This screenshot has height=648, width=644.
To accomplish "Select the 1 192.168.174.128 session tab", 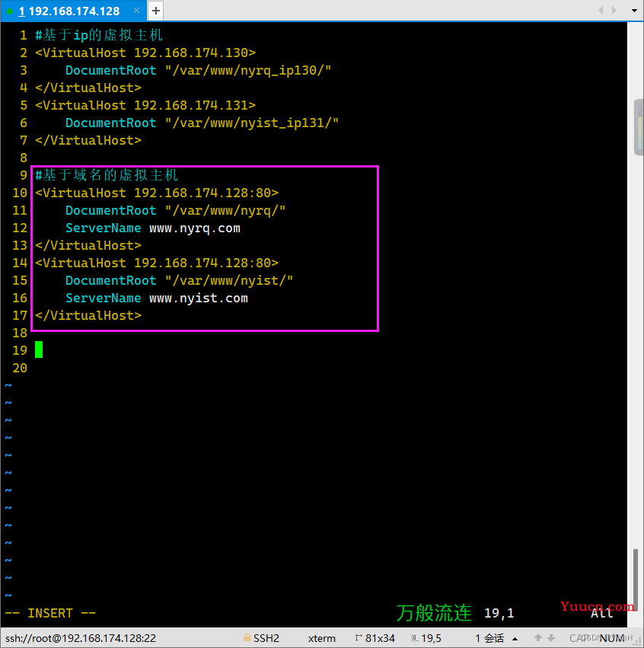I will pyautogui.click(x=73, y=11).
